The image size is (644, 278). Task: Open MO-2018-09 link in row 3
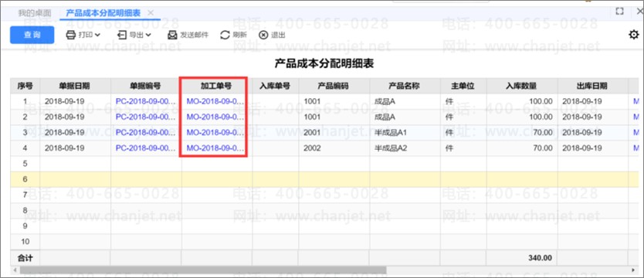pos(215,132)
